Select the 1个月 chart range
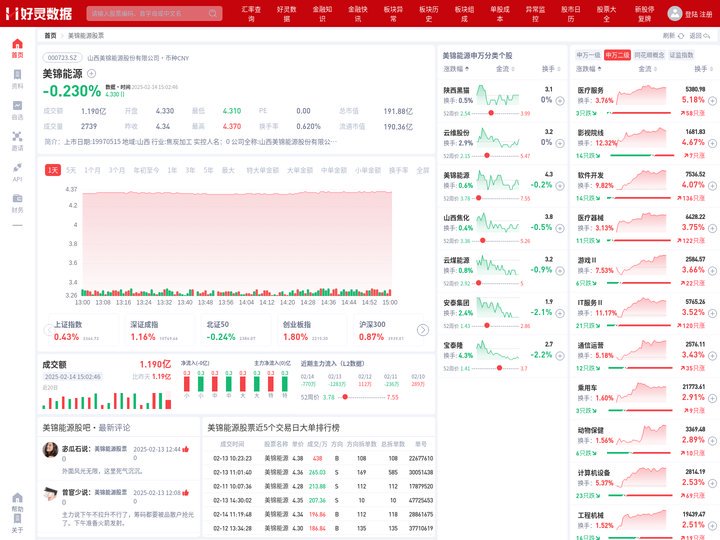 click(x=92, y=170)
